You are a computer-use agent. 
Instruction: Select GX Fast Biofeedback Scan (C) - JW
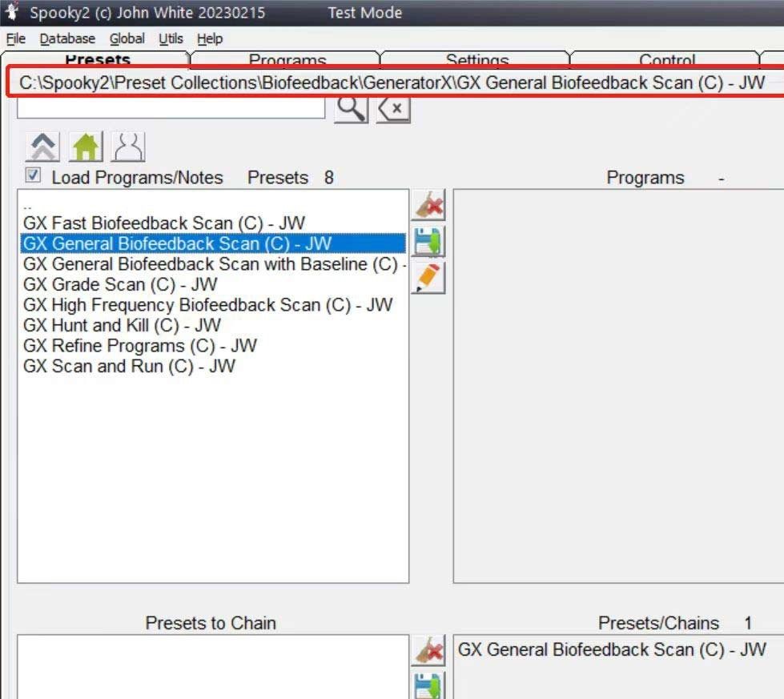coord(214,223)
